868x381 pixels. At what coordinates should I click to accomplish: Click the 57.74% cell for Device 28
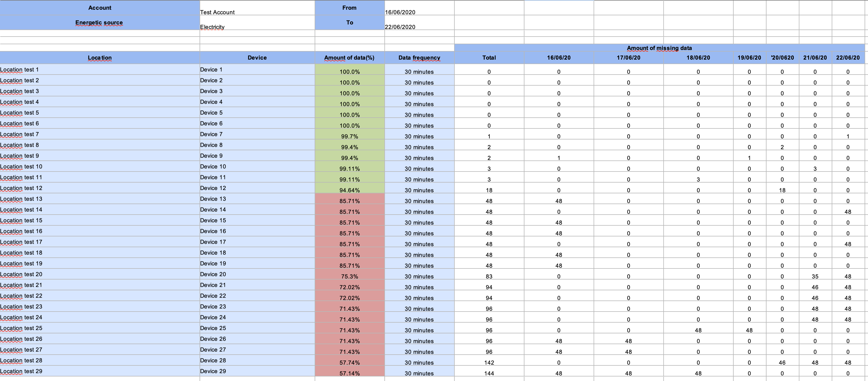click(x=350, y=361)
